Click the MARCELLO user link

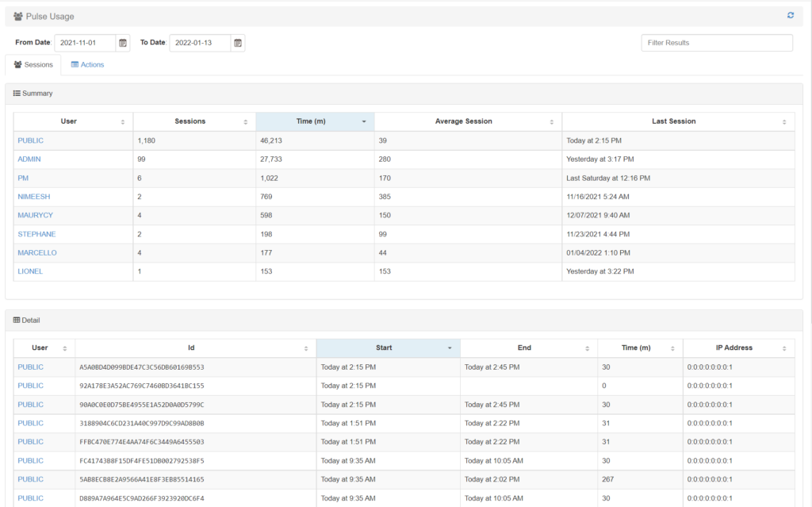tap(37, 253)
